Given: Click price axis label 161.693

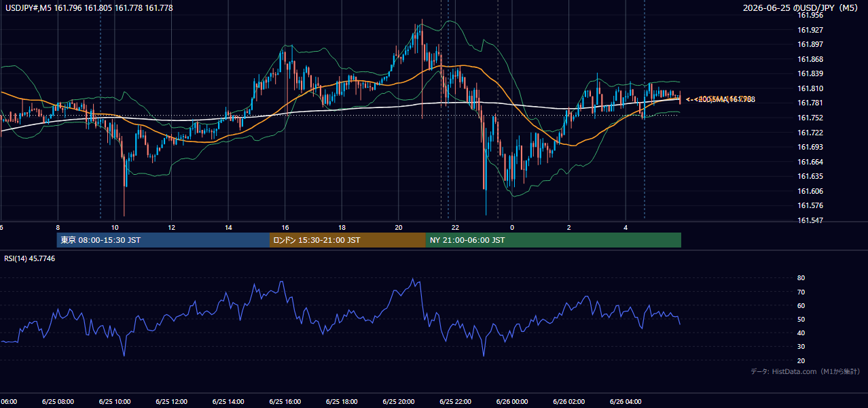Looking at the screenshot, I should [x=810, y=147].
